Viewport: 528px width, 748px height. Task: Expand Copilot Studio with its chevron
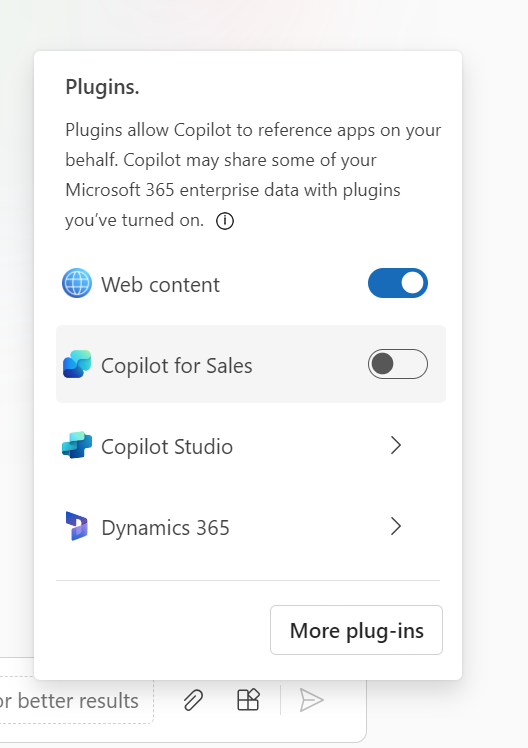[x=395, y=445]
